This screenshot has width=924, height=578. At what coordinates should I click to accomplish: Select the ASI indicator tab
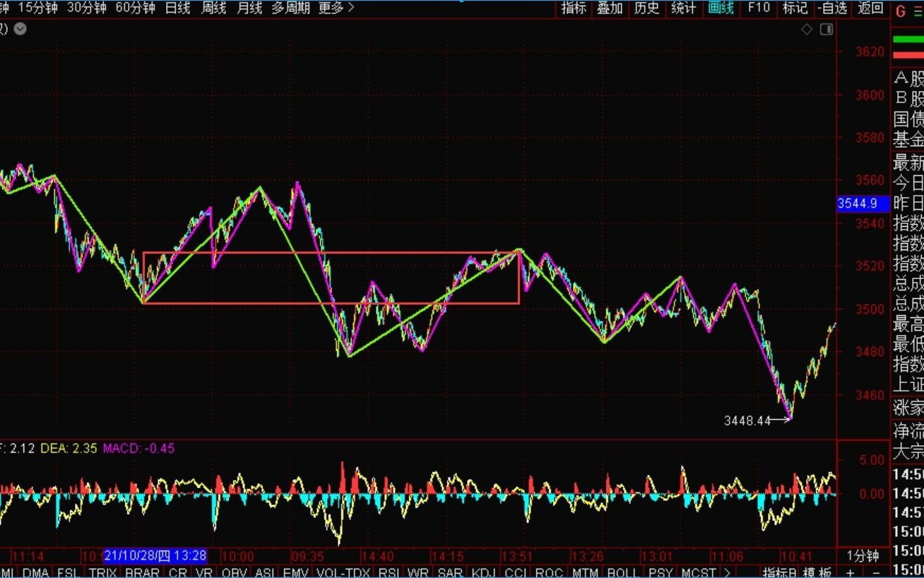pyautogui.click(x=265, y=572)
